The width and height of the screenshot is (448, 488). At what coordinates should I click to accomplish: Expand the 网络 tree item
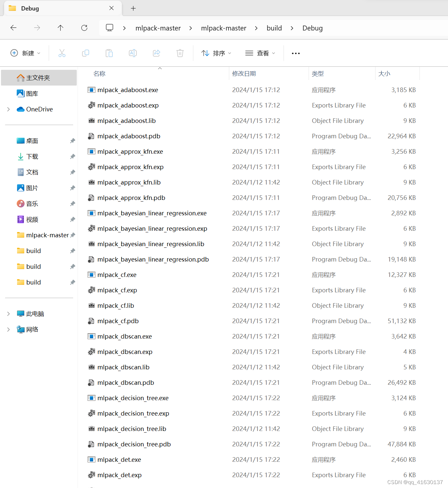tap(8, 329)
